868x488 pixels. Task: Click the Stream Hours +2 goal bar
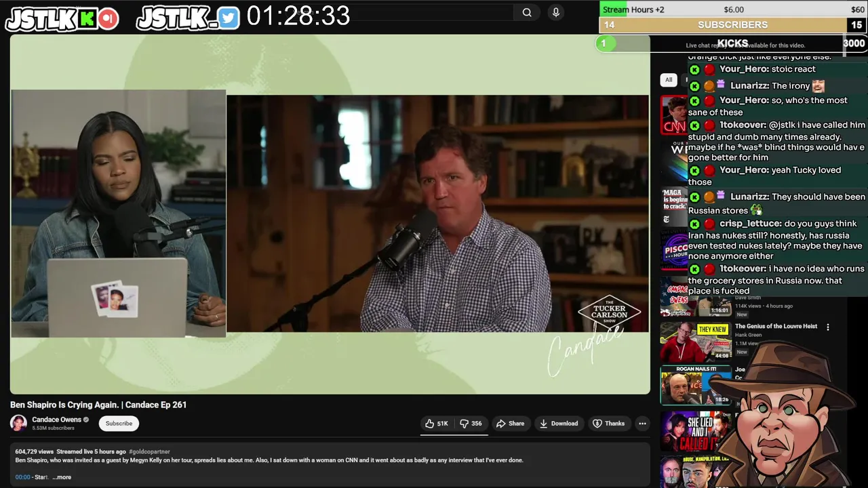(x=733, y=9)
